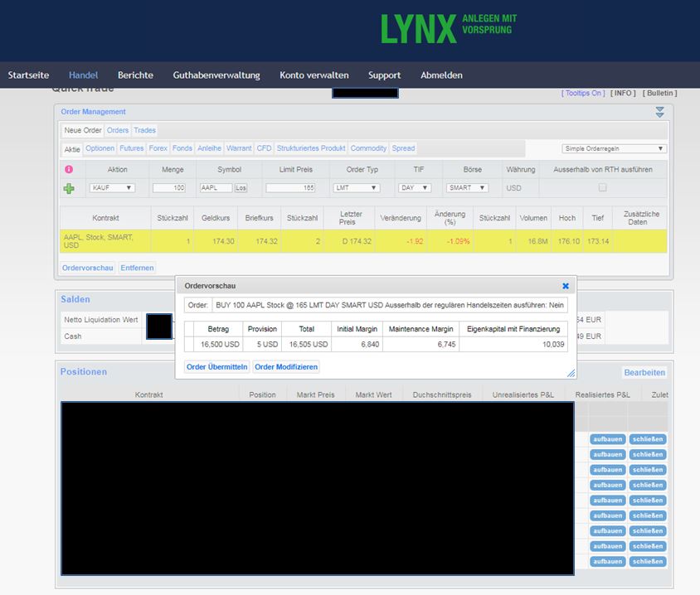
Task: Select the Warrant asset tab
Action: [x=239, y=148]
